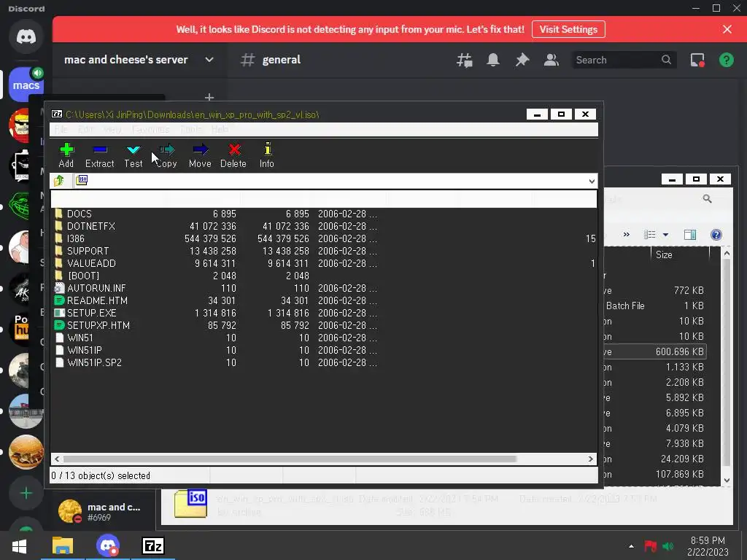The height and width of the screenshot is (560, 747).
Task: Go up one folder level in 7-Zip
Action: point(59,181)
